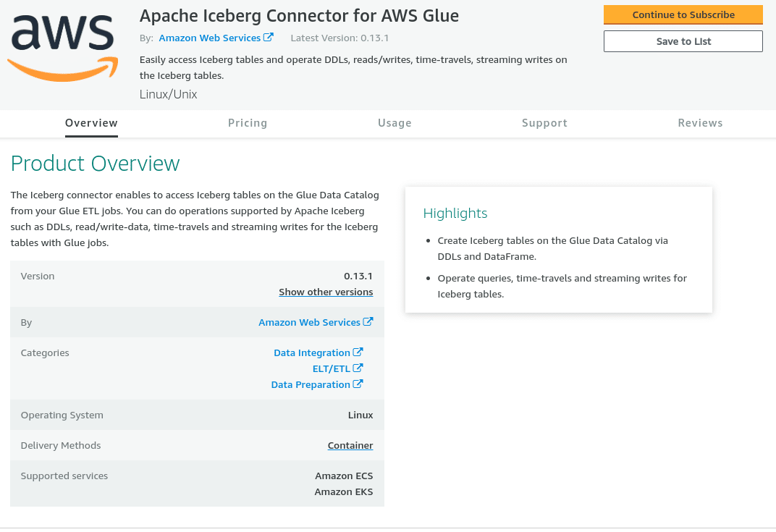The width and height of the screenshot is (776, 532).
Task: Click the Supported services row label
Action: 64,476
